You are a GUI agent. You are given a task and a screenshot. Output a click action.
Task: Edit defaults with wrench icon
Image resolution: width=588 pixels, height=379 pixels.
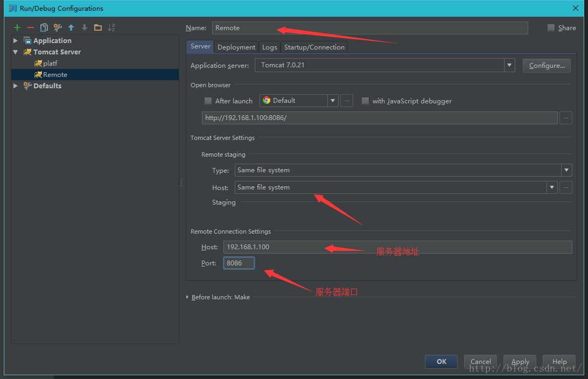(58, 27)
